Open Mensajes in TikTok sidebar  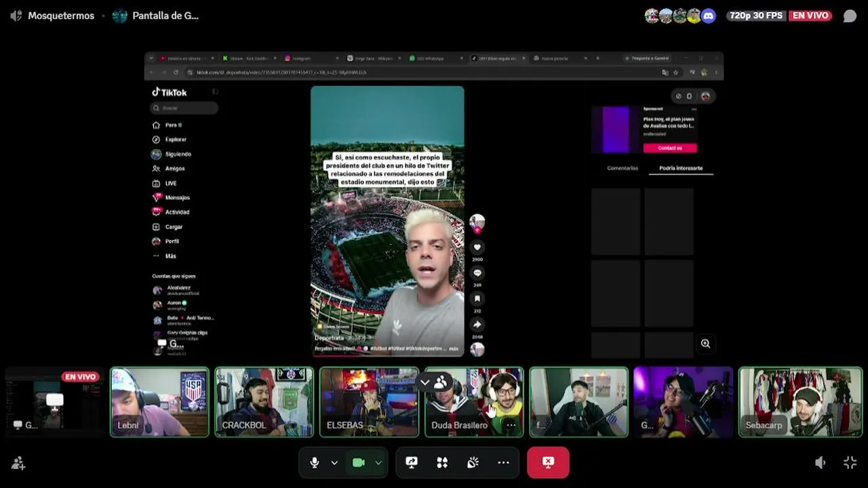[171, 197]
